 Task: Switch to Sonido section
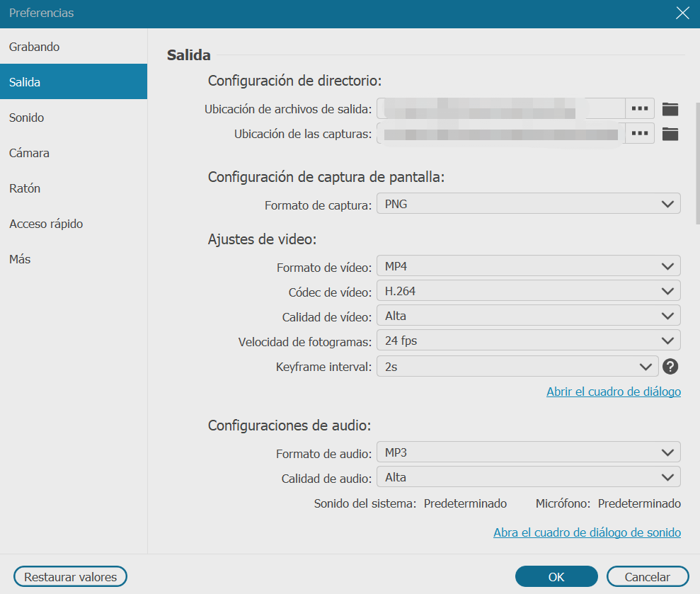click(x=74, y=118)
